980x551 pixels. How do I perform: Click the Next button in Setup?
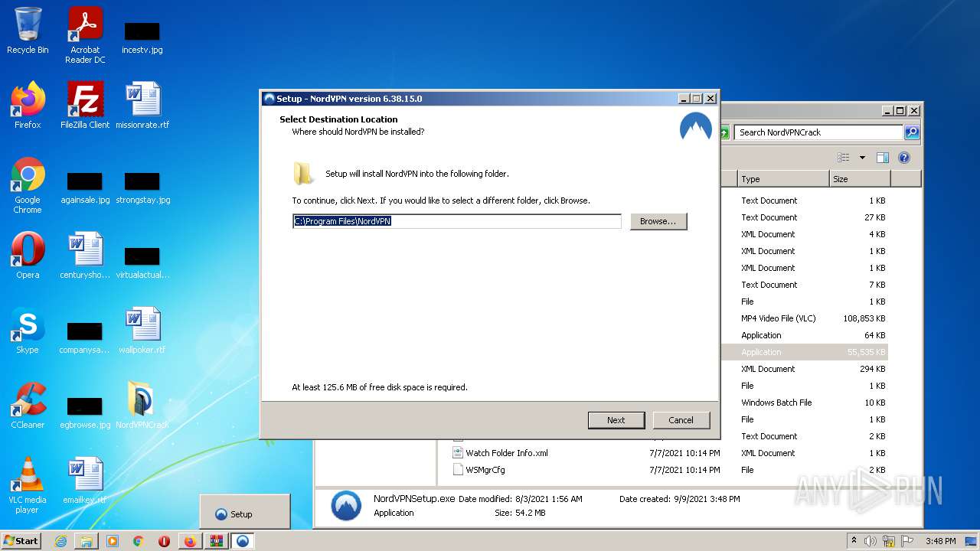click(x=616, y=420)
